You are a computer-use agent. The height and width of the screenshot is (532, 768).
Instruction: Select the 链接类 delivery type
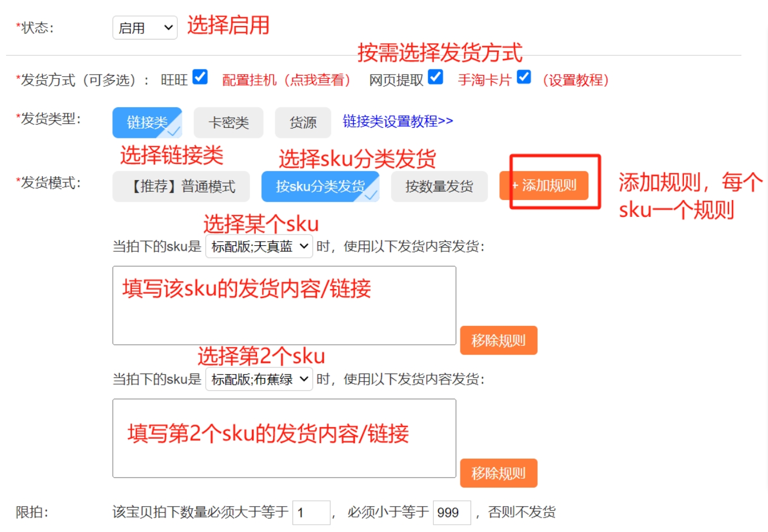[147, 122]
